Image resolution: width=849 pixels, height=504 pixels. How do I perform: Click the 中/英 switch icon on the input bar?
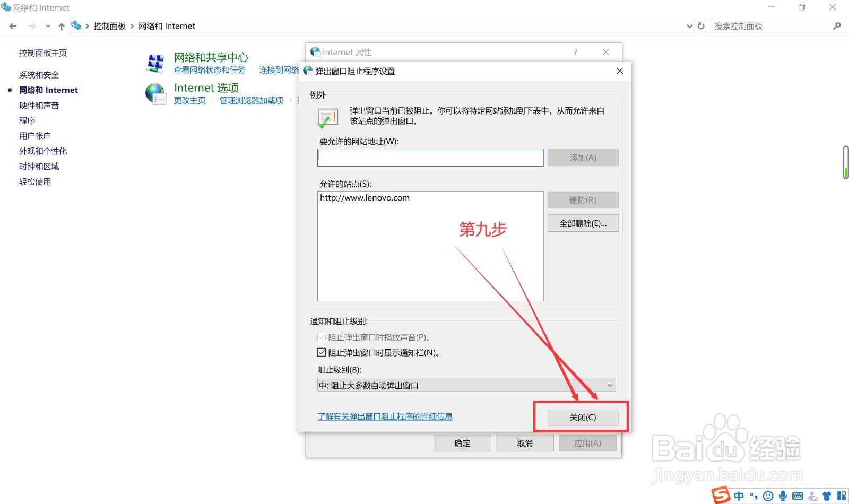pyautogui.click(x=739, y=496)
